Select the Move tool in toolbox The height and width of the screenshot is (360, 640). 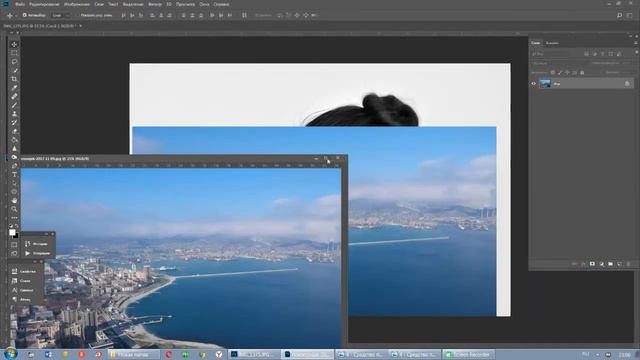[14, 44]
